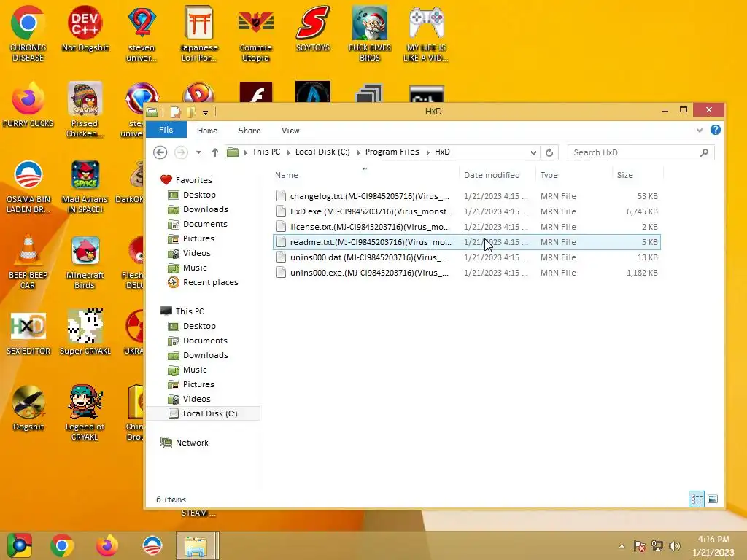Go back with the Explorer back arrow
Screen dimensions: 747x560
tap(160, 152)
